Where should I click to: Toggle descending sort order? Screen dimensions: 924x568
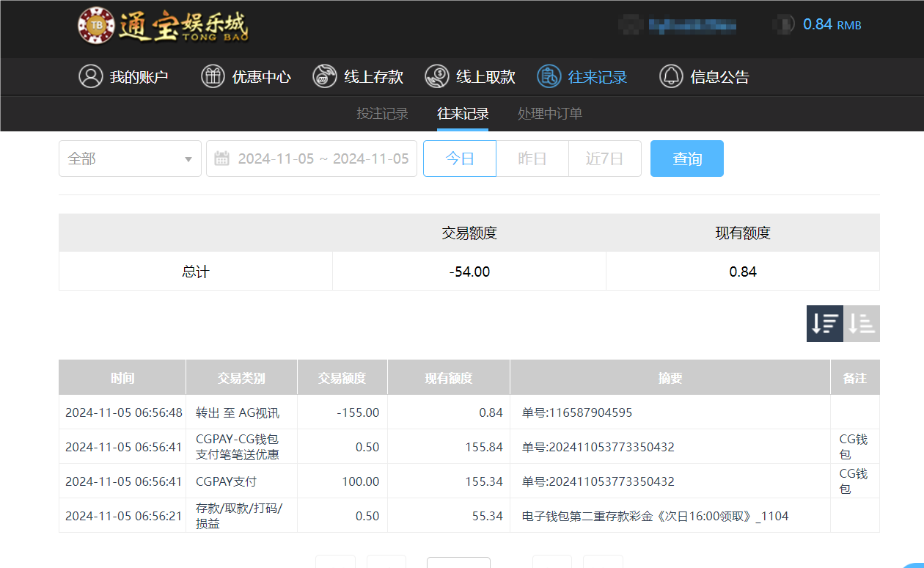[824, 323]
